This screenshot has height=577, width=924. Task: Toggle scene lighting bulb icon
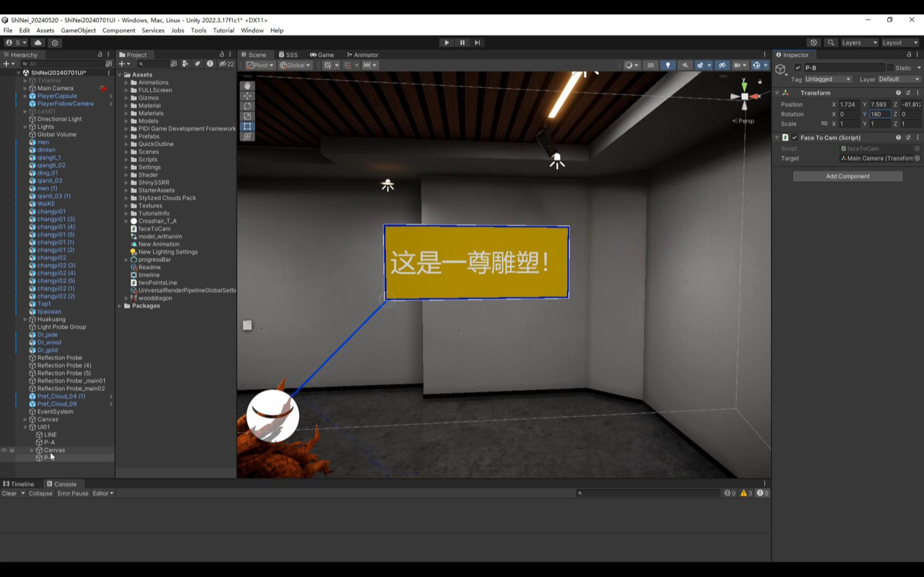pyautogui.click(x=667, y=65)
